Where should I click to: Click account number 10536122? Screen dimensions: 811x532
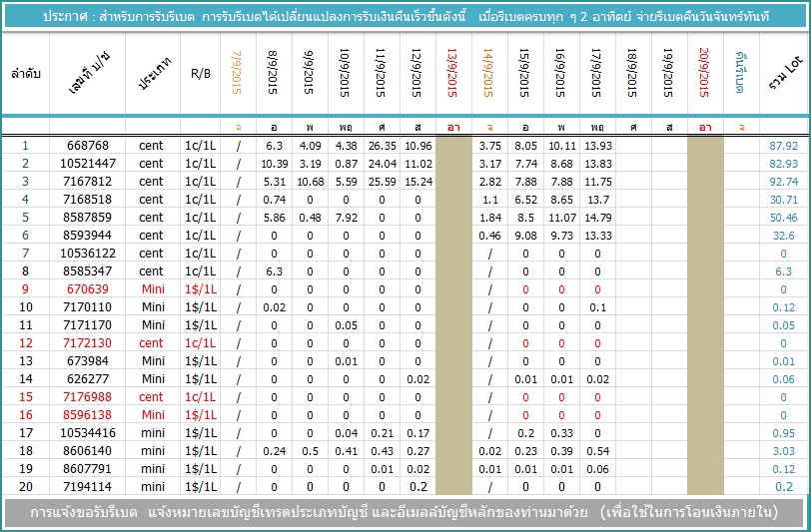88,254
